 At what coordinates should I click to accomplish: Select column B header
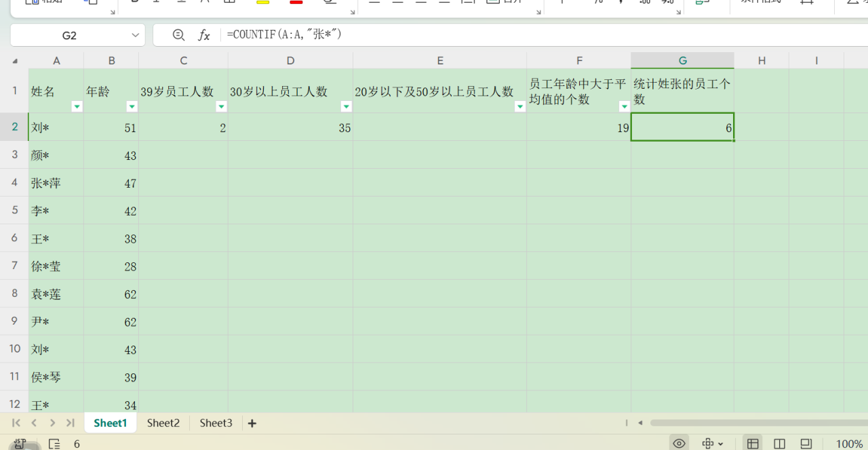click(111, 60)
